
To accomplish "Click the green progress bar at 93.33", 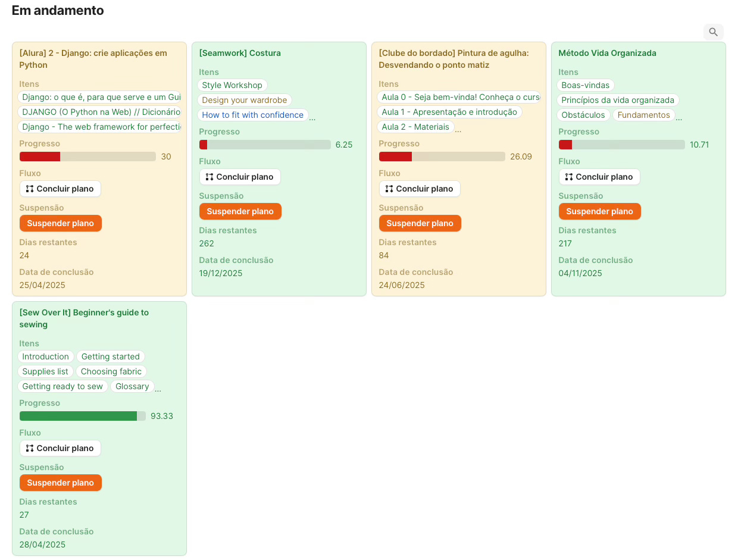I will pos(83,416).
